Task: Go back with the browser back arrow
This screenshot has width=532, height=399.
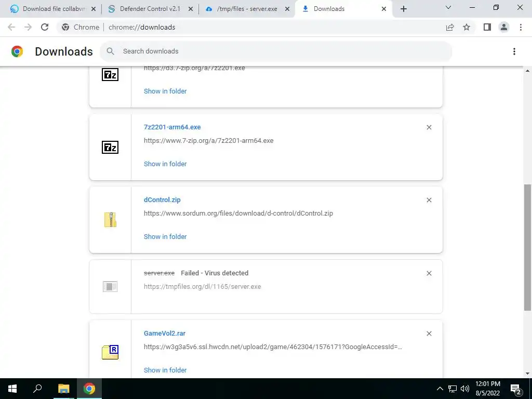Action: pos(11,27)
